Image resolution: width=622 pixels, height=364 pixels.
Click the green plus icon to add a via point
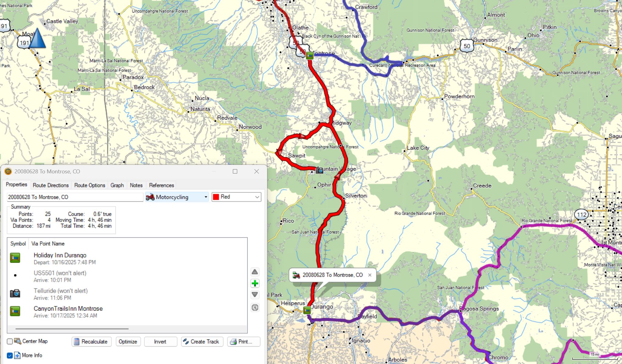point(255,284)
